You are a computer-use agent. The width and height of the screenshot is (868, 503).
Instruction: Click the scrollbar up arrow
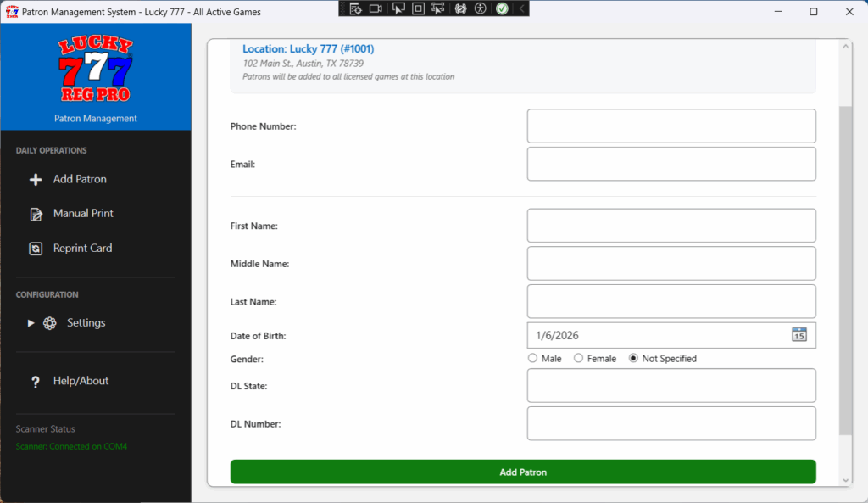point(845,46)
